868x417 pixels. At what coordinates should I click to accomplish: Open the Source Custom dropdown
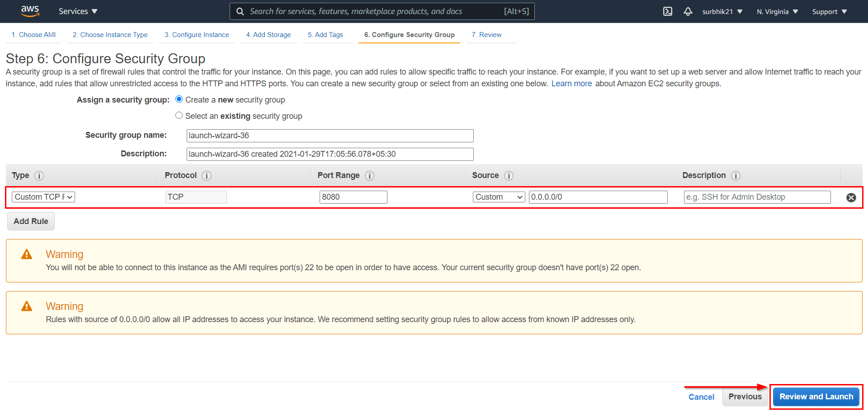point(499,197)
